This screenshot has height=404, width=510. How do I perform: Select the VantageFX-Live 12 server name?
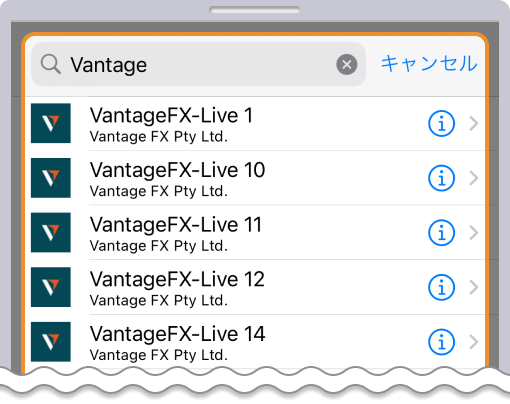(x=177, y=279)
